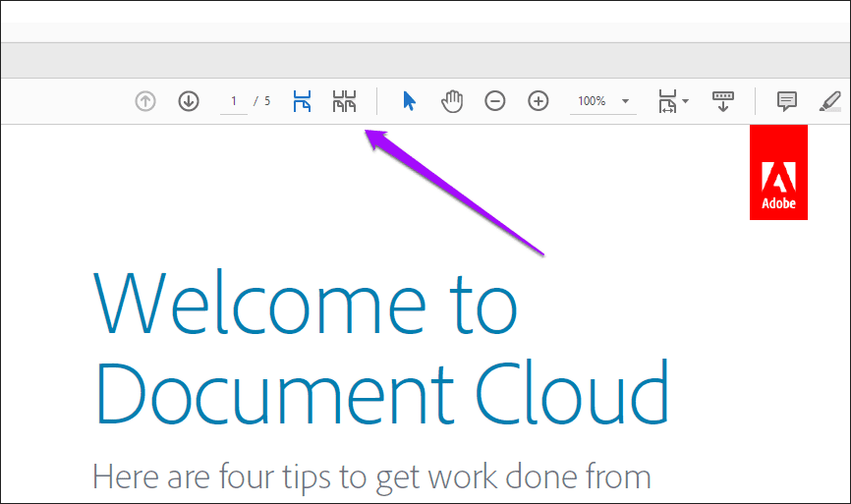Expand the page fit options arrow

(x=686, y=101)
